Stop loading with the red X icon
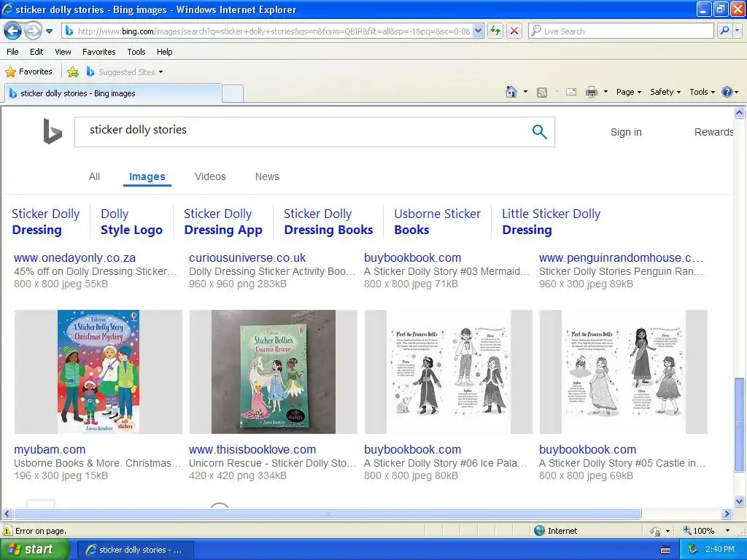This screenshot has height=560, width=747. [x=514, y=31]
